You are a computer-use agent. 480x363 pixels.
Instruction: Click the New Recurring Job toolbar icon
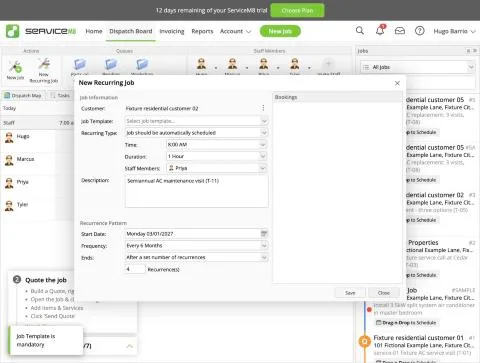click(x=44, y=64)
